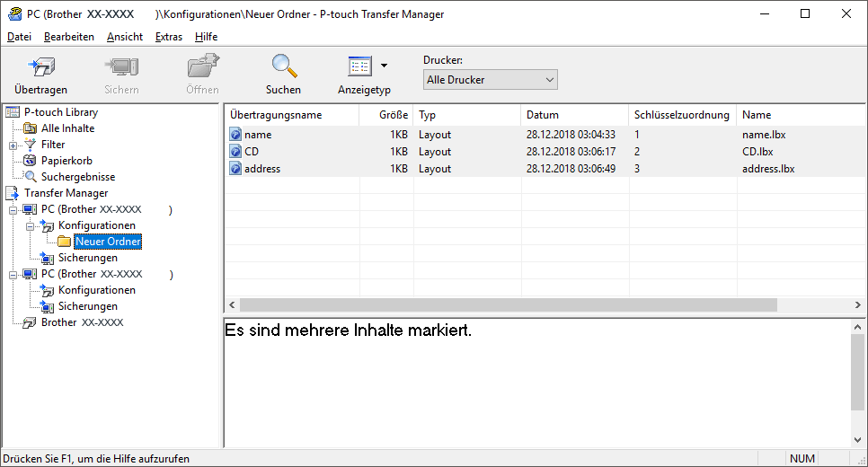
Task: Sort by Größe column header
Action: pyautogui.click(x=386, y=115)
